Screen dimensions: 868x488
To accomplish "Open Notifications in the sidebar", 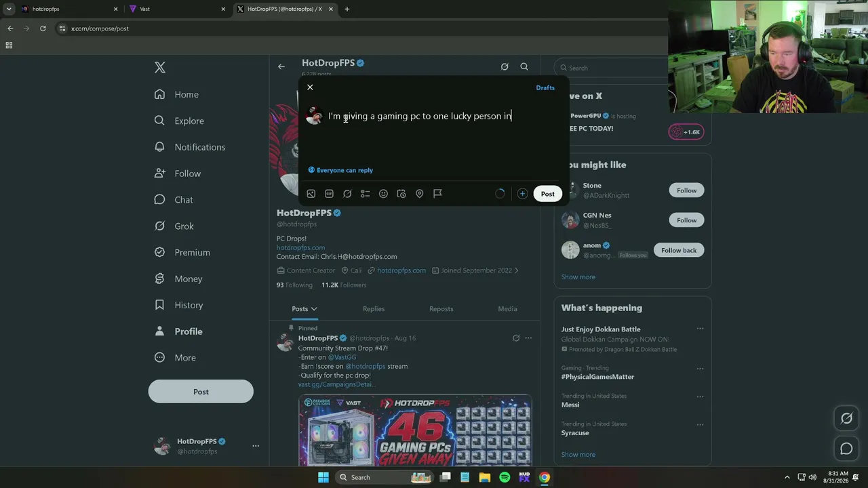I will click(x=190, y=147).
